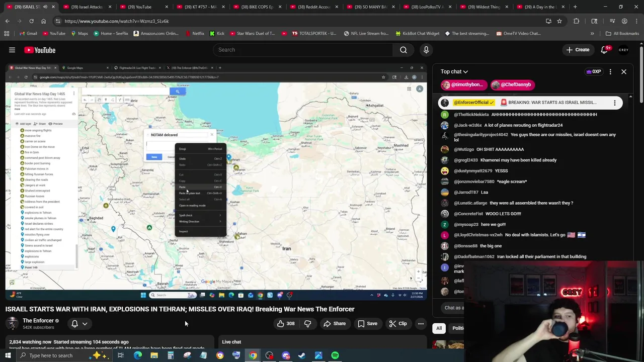Toggle the 'Pakistan moves in' layer checkbox

point(22,169)
